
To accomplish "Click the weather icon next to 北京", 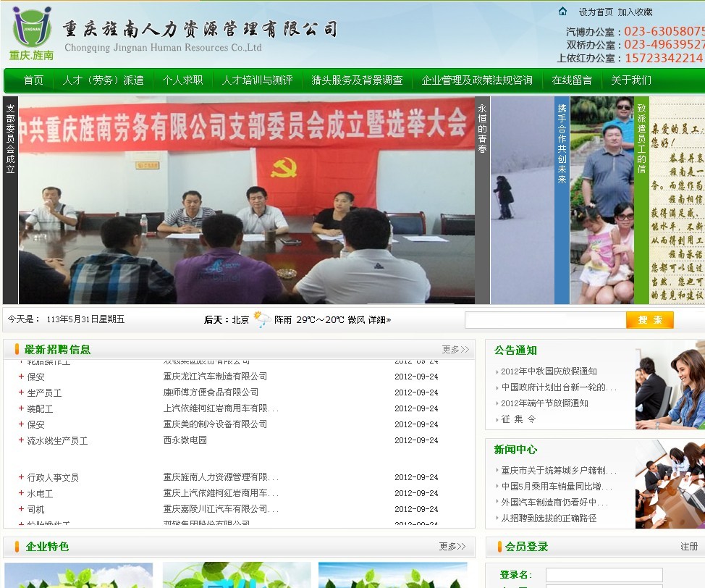I will (262, 319).
